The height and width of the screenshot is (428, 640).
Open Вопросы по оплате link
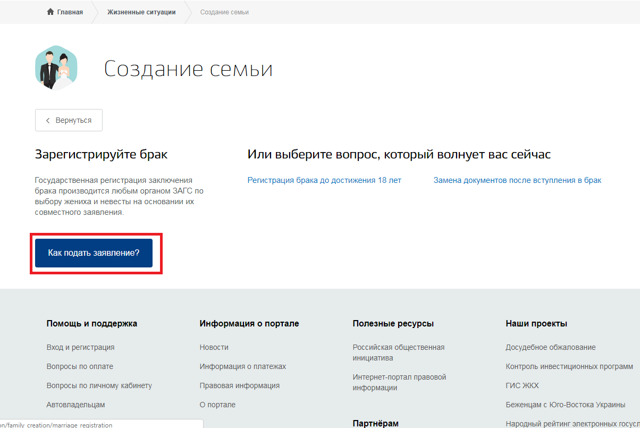80,366
